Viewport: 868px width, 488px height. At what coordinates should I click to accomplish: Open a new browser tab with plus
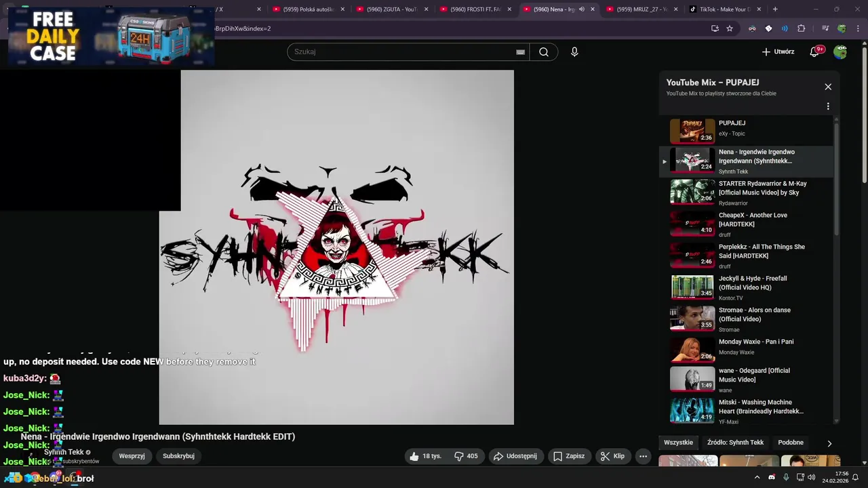(x=775, y=9)
